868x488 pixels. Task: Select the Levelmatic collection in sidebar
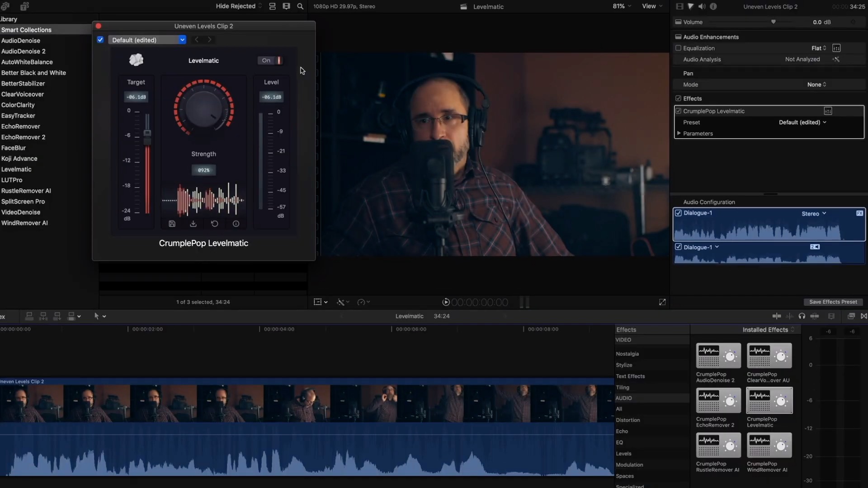point(16,169)
